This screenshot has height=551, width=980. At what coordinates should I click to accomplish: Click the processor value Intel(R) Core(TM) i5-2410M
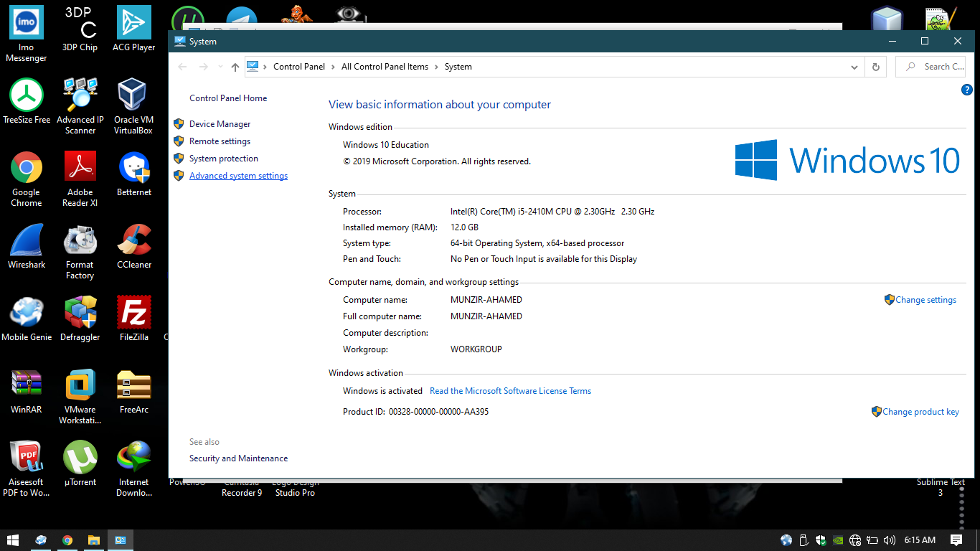coord(552,212)
